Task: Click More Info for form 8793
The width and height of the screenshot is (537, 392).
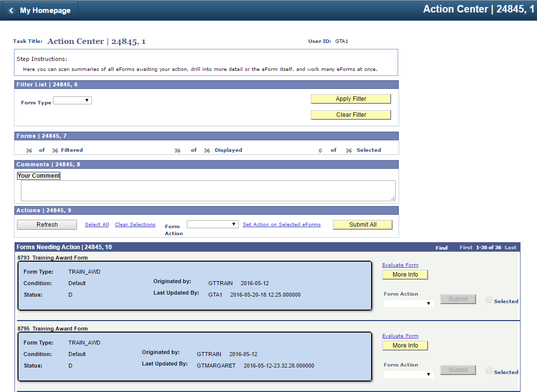Action: pyautogui.click(x=405, y=275)
